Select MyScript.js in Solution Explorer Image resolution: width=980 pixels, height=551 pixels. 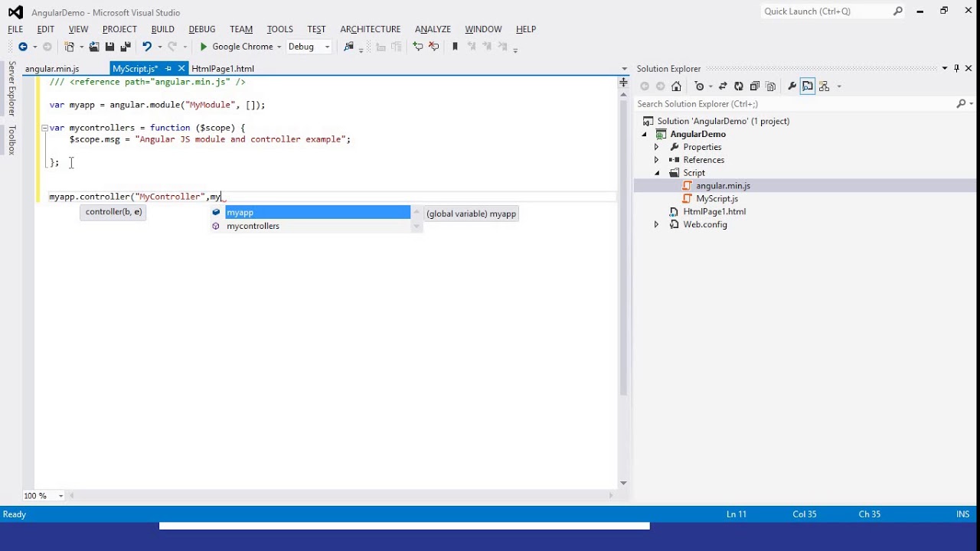coord(717,199)
